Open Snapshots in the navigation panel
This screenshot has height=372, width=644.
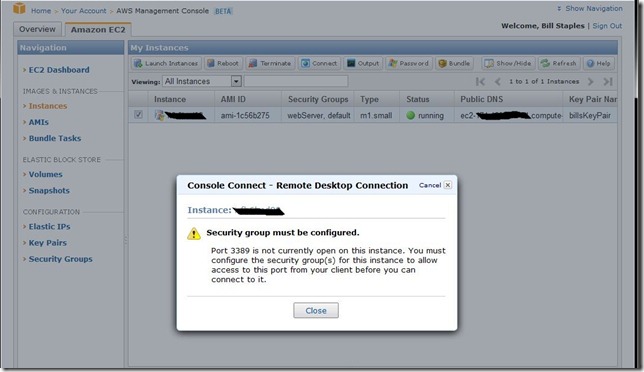(49, 191)
